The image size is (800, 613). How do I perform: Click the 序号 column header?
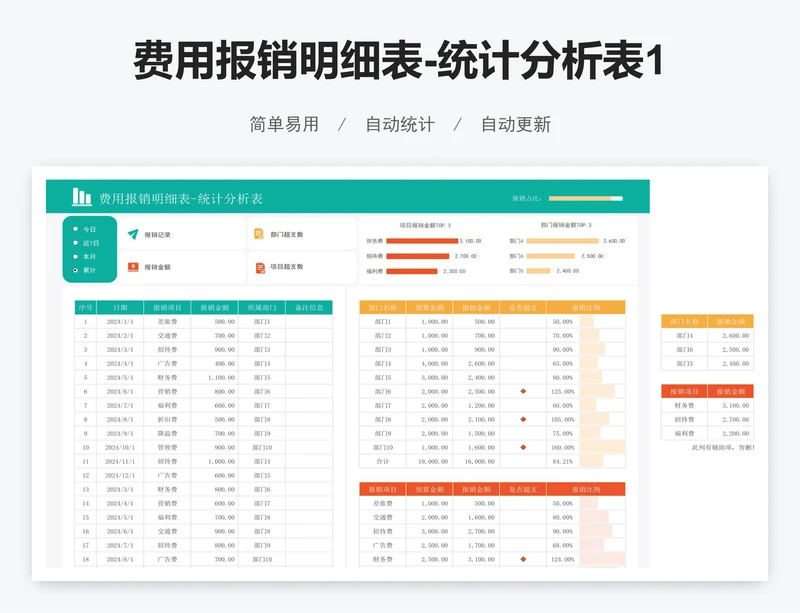[x=85, y=307]
